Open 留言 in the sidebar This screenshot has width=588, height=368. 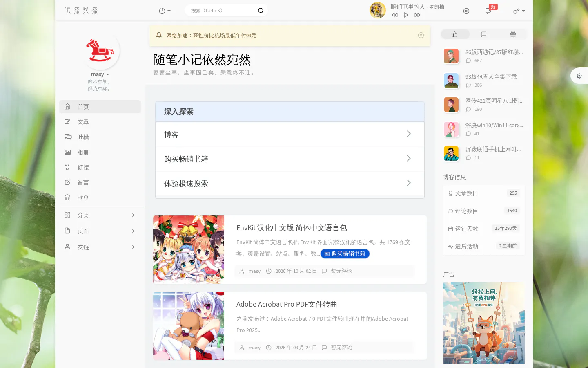pyautogui.click(x=100, y=182)
